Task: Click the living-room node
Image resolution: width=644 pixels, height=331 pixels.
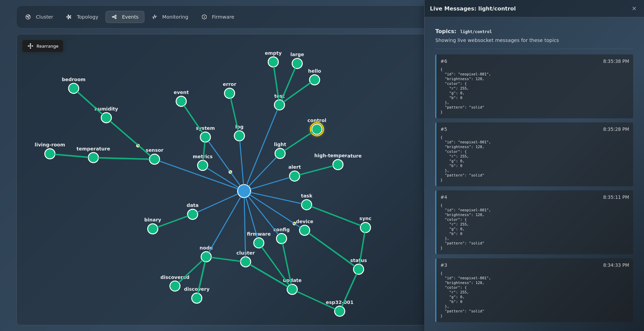Action: point(50,153)
